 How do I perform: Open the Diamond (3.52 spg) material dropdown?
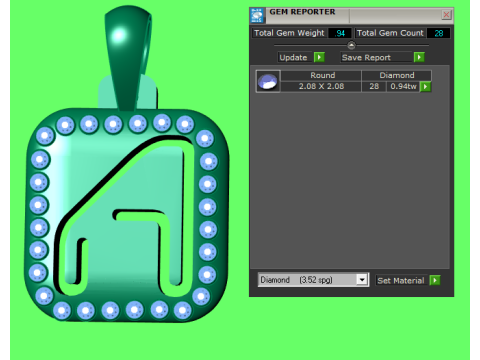[x=362, y=280]
